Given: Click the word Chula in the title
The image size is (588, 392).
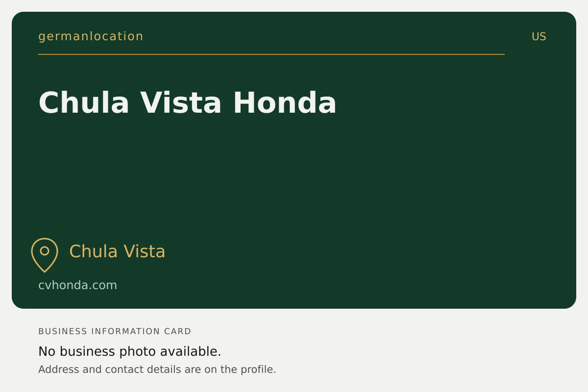Looking at the screenshot, I should (84, 103).
